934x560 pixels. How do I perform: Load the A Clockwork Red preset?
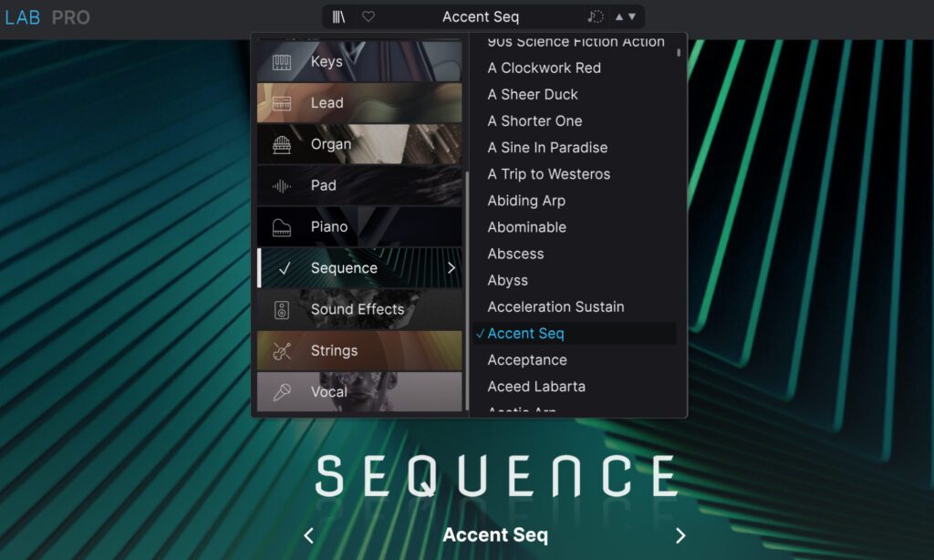[544, 67]
